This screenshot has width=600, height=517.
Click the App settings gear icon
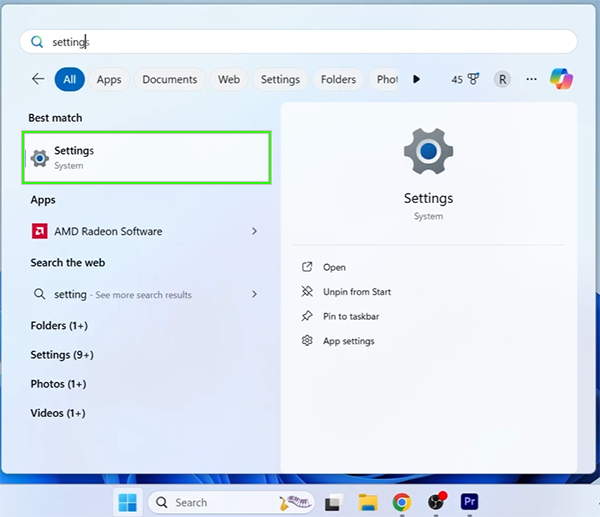pos(307,341)
